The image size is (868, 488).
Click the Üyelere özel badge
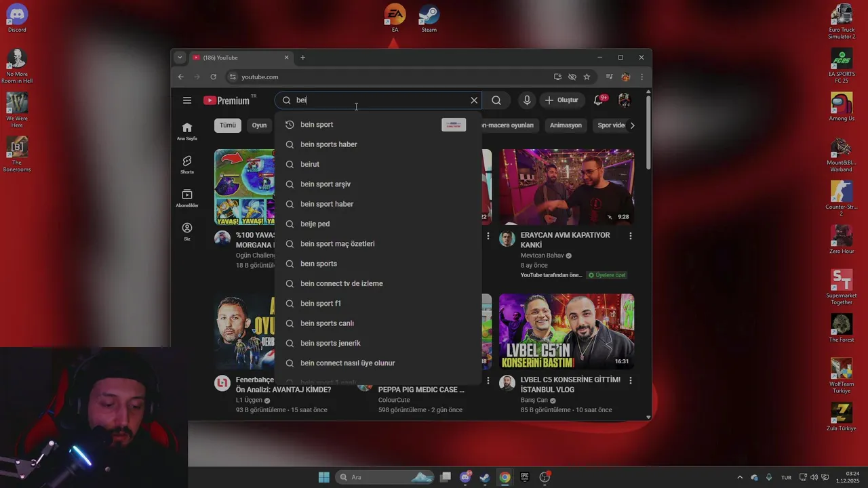click(606, 275)
